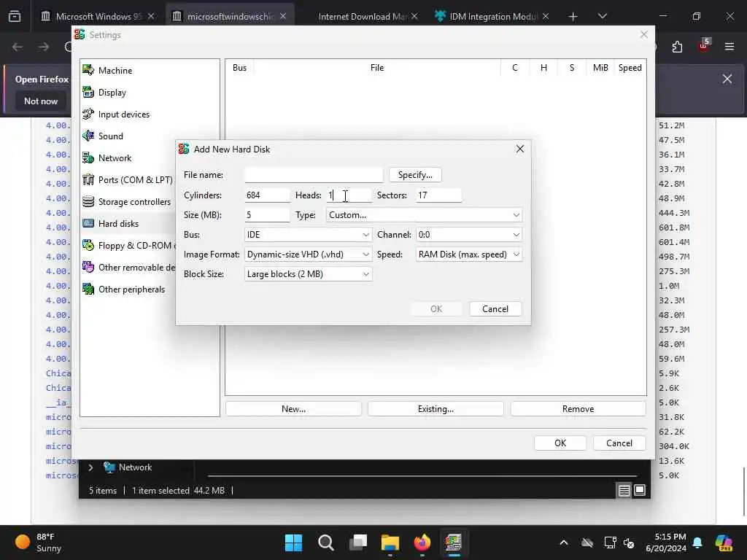Open the Type dropdown showing Custom...

424,215
